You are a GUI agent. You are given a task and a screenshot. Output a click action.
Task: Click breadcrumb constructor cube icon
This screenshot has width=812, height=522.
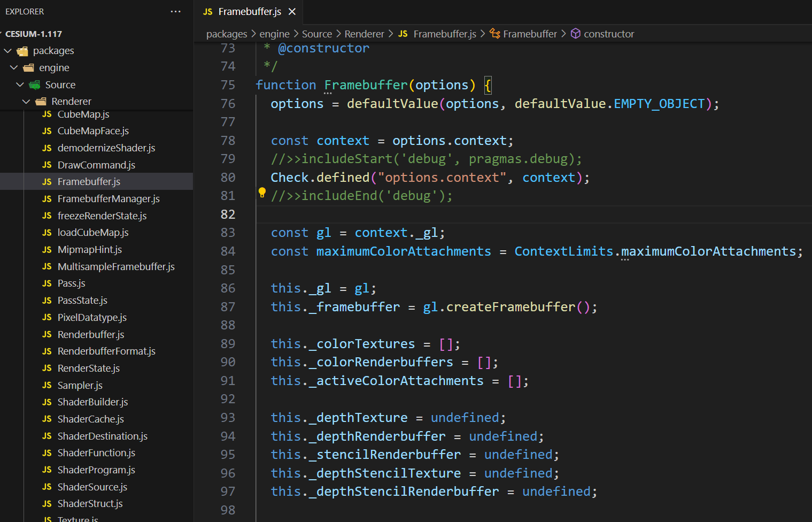point(576,34)
